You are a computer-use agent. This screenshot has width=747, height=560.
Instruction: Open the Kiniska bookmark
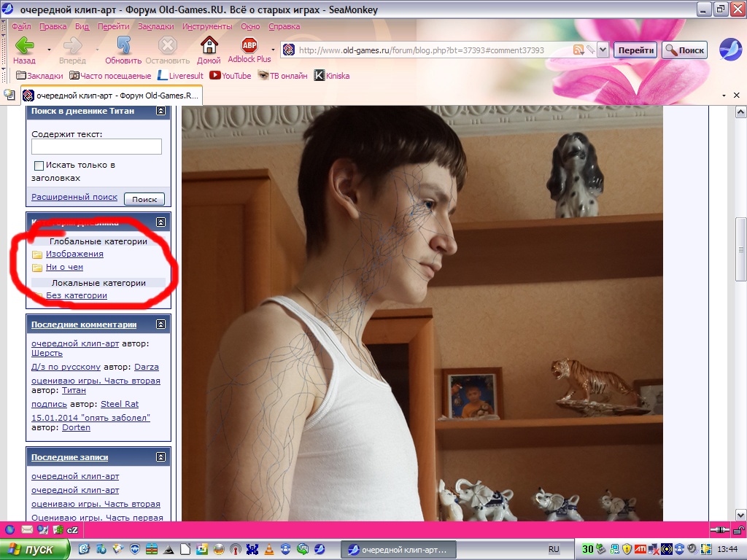[x=332, y=76]
